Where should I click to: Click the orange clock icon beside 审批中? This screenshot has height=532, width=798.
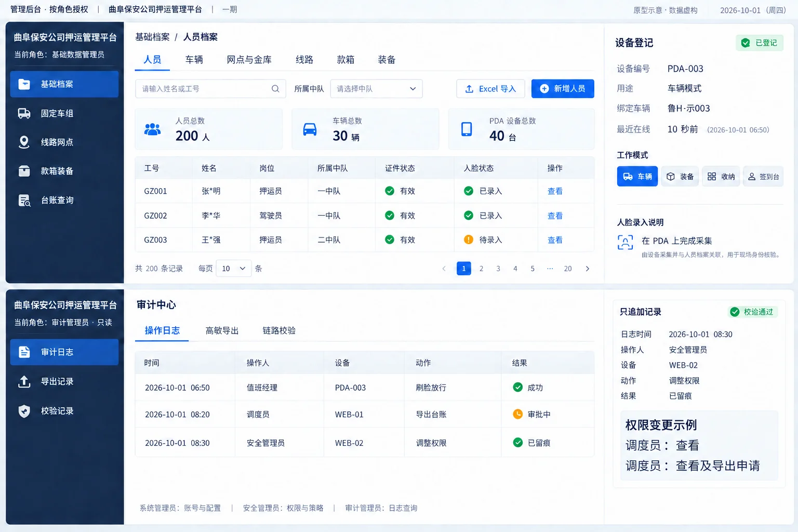pos(517,414)
